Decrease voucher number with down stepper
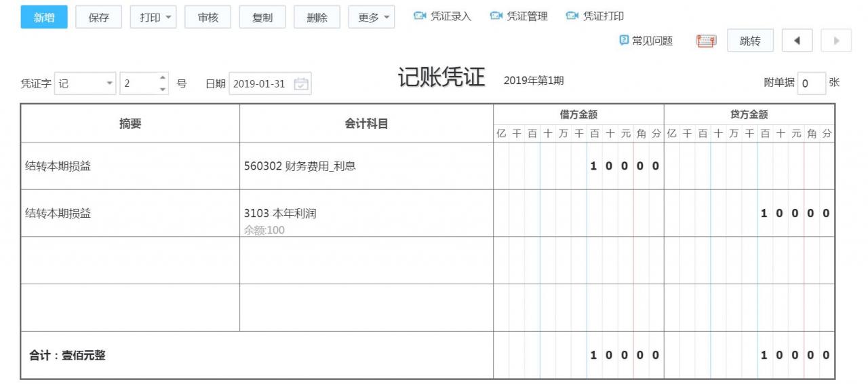Screen dimensions: 868x384 coord(163,90)
